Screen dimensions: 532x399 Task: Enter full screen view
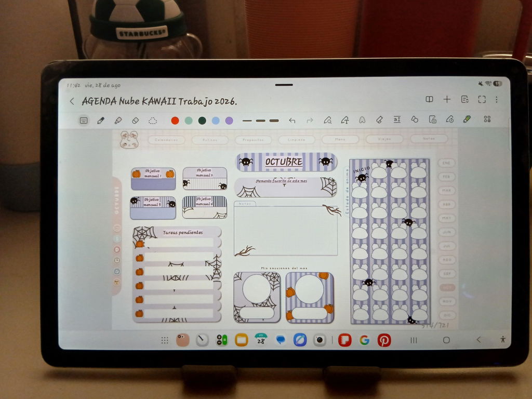click(x=482, y=99)
